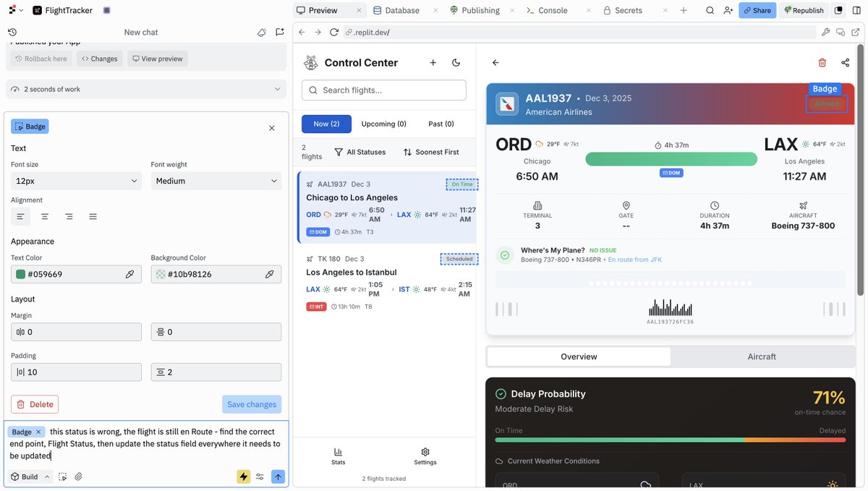Attach a file with paperclip icon
Image resolution: width=868 pixels, height=491 pixels.
[x=79, y=477]
